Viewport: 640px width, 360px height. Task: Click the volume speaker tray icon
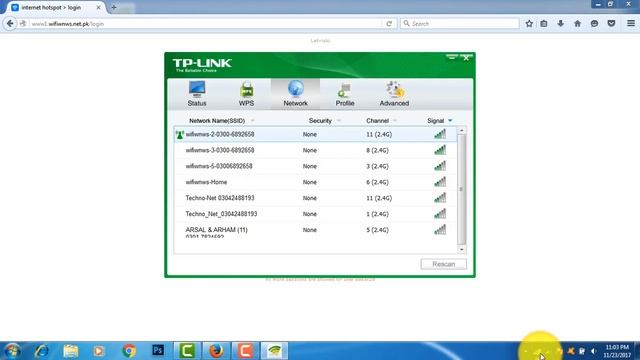coord(593,351)
